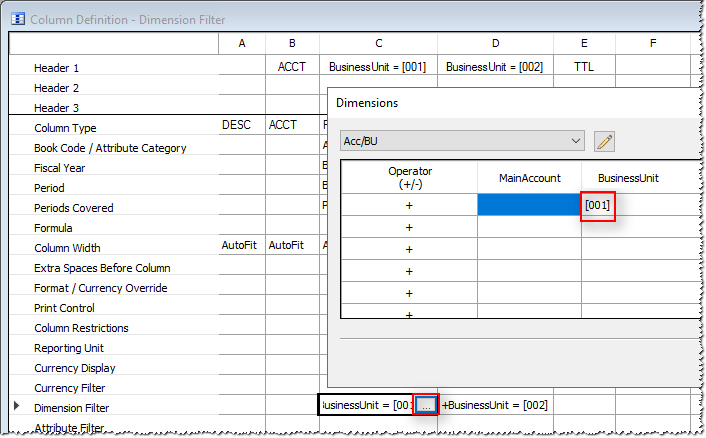Image resolution: width=706 pixels, height=438 pixels.
Task: Open the Acc/BU dimension set dropdown
Action: click(x=461, y=141)
